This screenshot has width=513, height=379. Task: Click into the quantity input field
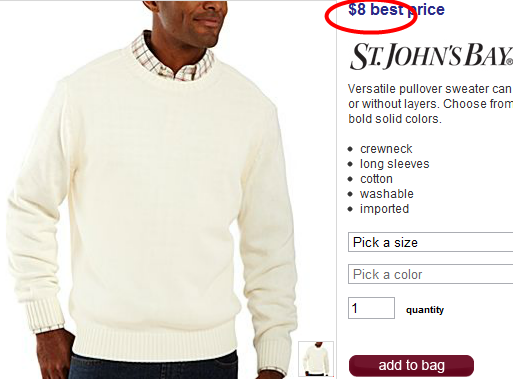371,308
